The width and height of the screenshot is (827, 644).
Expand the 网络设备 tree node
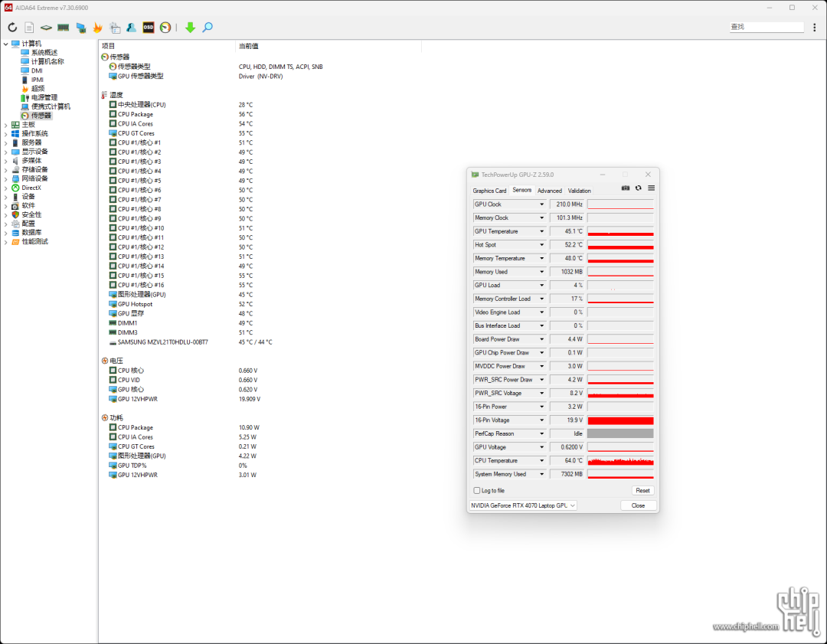6,178
